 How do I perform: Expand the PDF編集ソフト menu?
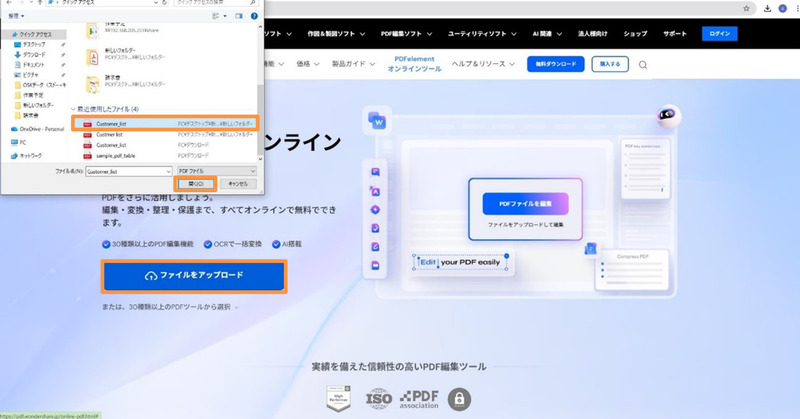click(x=406, y=34)
